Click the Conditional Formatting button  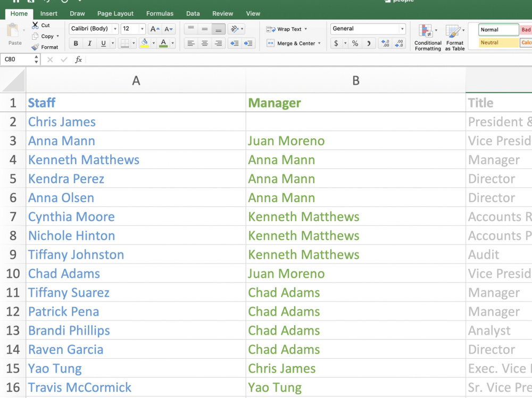(427, 38)
